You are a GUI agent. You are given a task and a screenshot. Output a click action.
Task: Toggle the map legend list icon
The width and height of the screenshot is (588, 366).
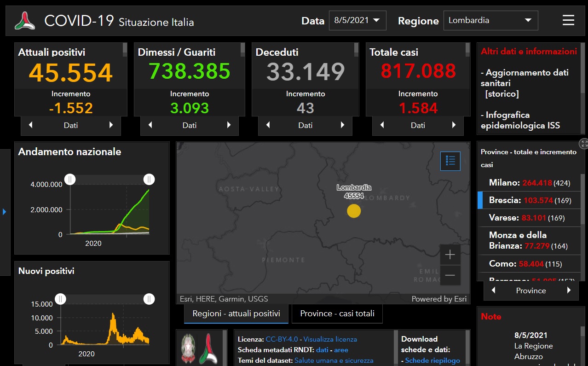(x=450, y=161)
